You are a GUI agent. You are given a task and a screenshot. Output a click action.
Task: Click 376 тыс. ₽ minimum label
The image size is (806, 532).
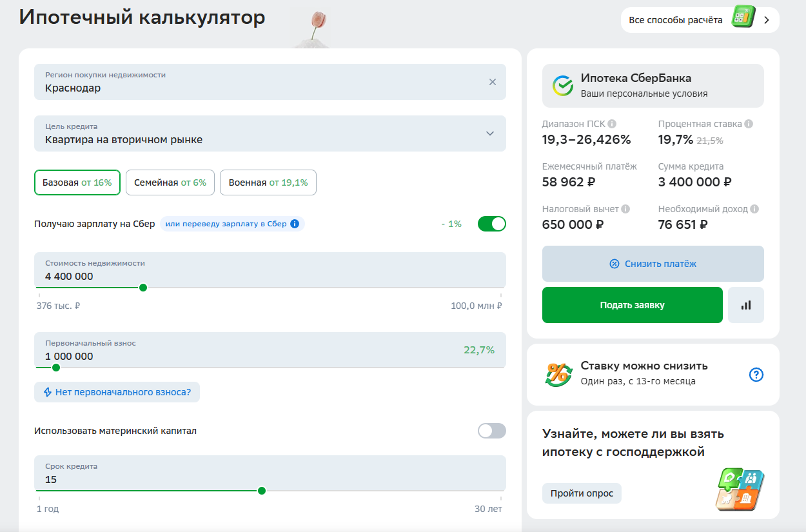pos(58,306)
